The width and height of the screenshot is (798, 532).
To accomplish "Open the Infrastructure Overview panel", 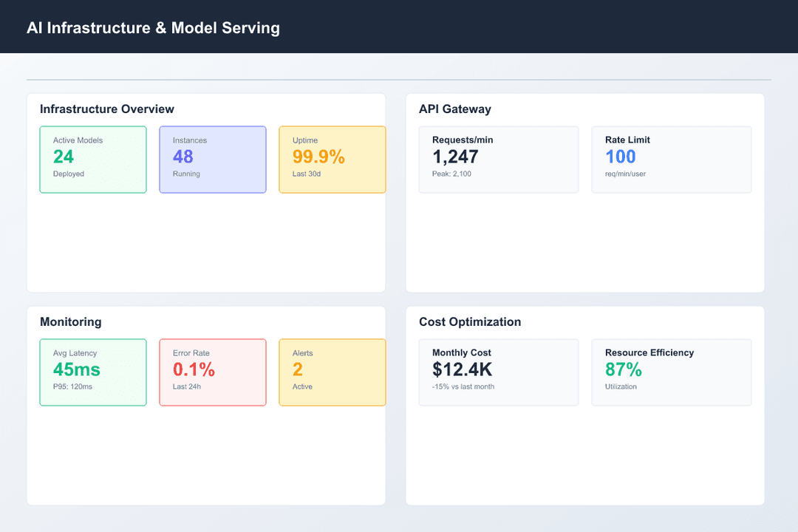I will tap(106, 109).
